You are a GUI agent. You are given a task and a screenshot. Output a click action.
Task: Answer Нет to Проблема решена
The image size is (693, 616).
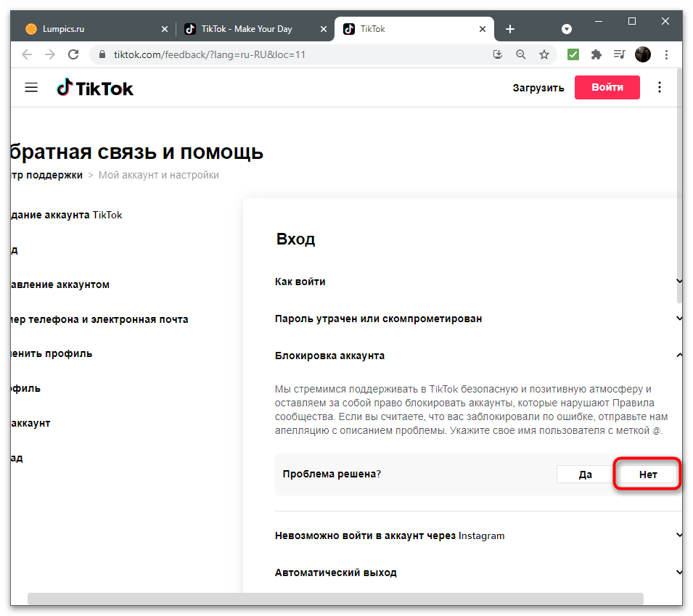pos(648,474)
